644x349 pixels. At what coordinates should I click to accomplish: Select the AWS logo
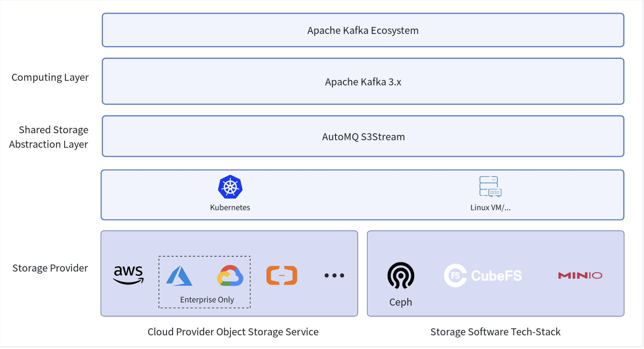point(128,275)
